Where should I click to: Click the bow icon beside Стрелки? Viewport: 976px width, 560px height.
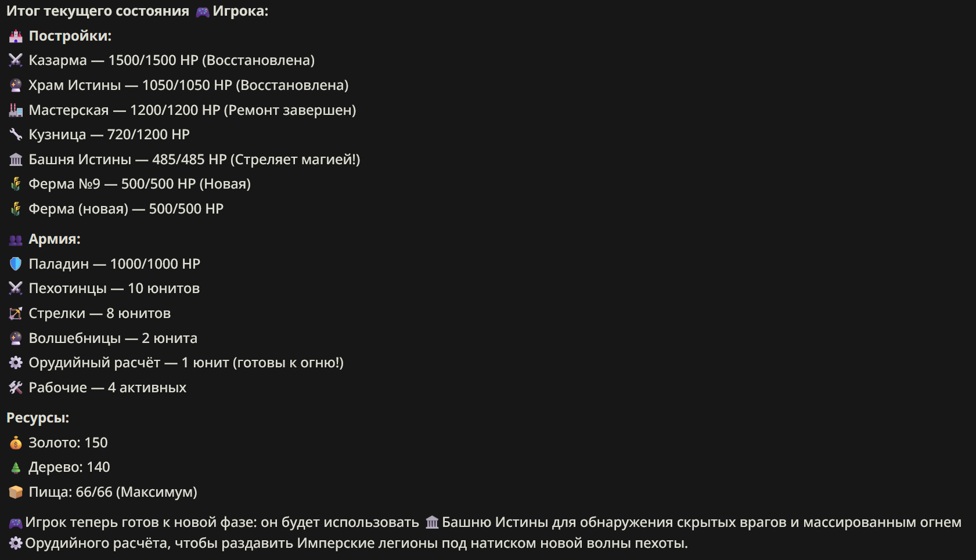pyautogui.click(x=16, y=313)
